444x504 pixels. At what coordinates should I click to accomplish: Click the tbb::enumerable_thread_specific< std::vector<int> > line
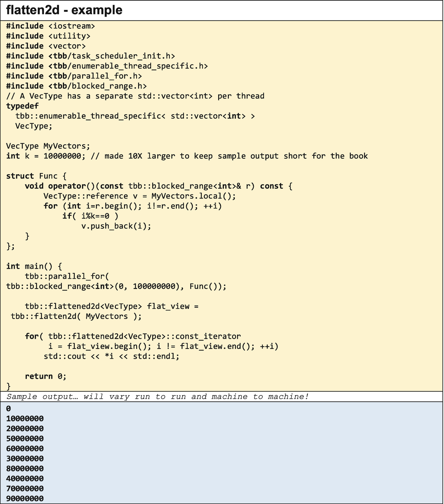(x=135, y=116)
